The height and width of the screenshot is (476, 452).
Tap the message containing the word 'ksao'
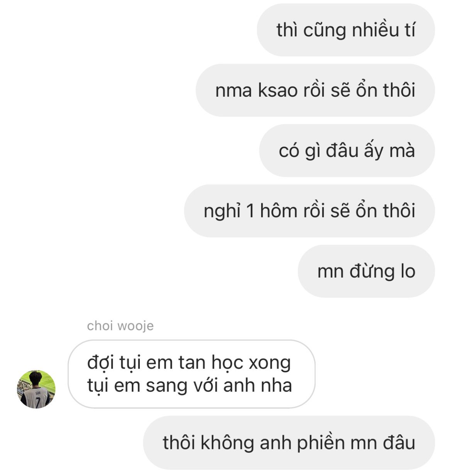(x=315, y=90)
